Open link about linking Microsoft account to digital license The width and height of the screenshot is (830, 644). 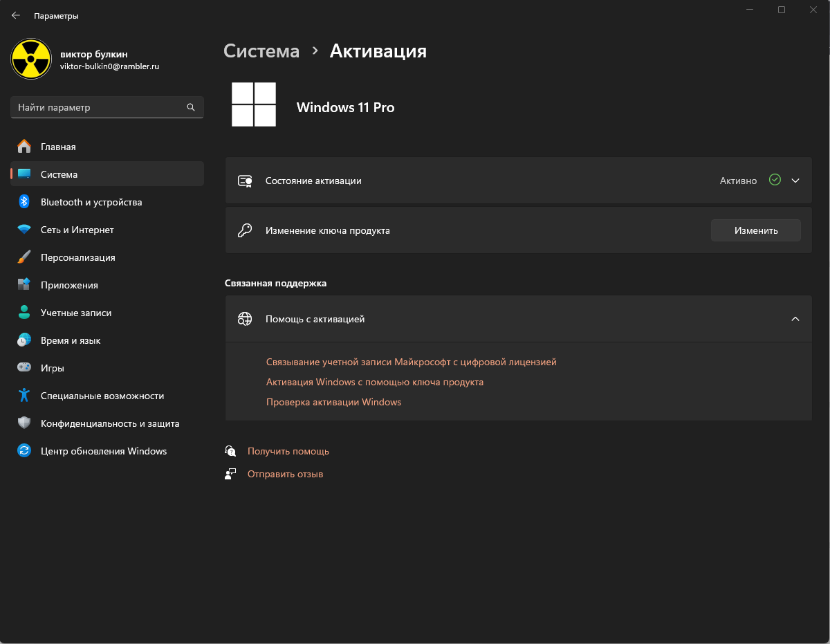coord(412,362)
